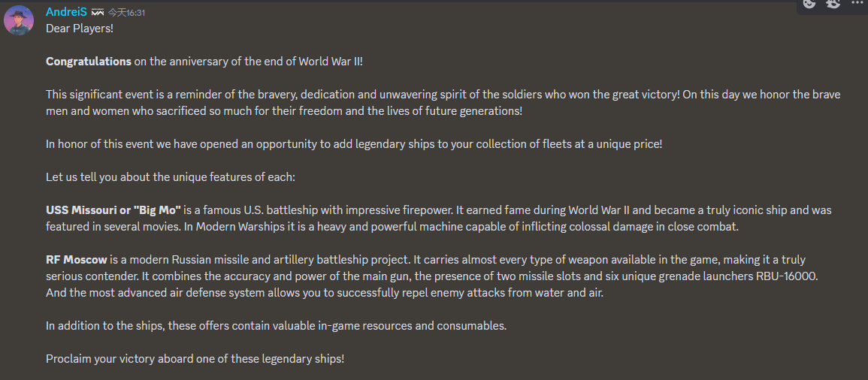Click the role badge beside AndreiS
Image resolution: width=868 pixels, height=380 pixels.
[98, 13]
